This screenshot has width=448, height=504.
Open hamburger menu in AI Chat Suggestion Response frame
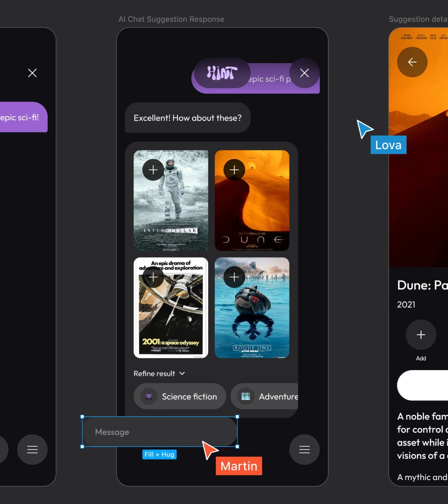pos(304,449)
